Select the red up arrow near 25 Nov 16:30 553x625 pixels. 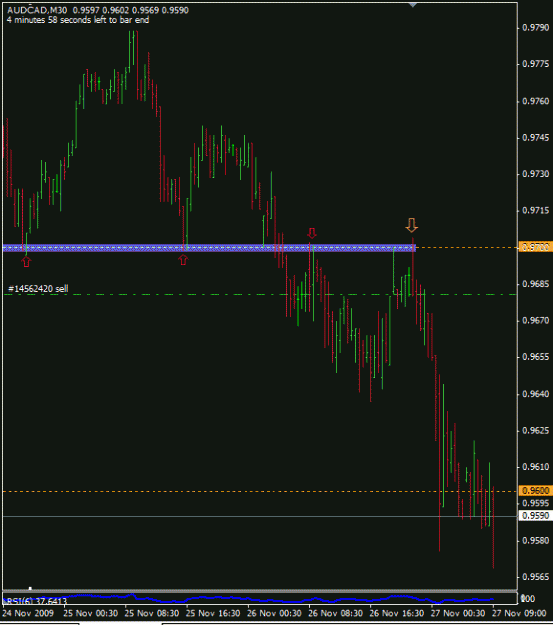tap(183, 260)
